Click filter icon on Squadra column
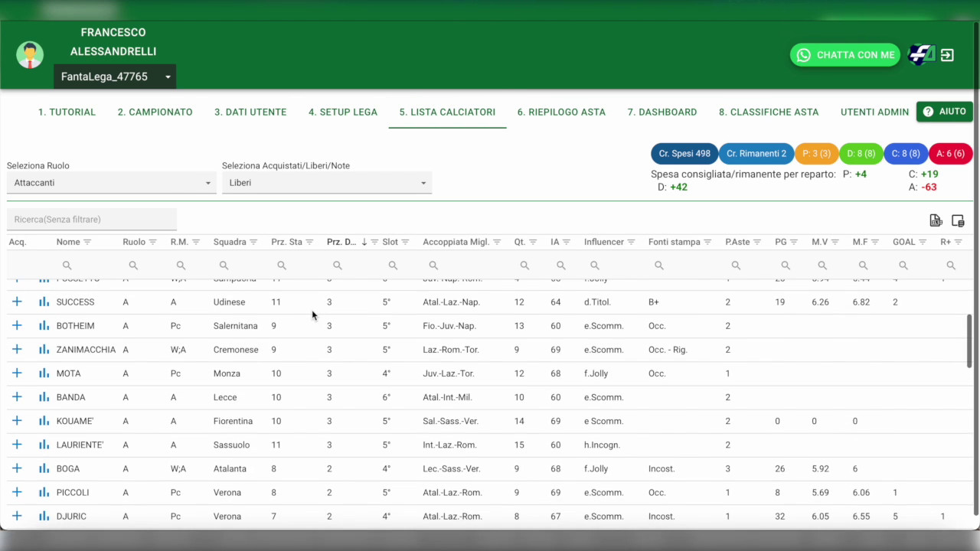Viewport: 980px width, 551px height. click(x=253, y=242)
